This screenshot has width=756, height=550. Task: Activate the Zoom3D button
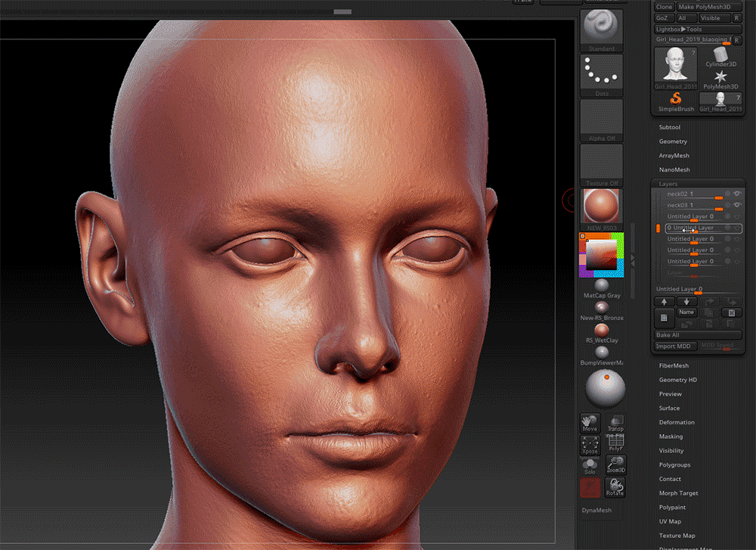pyautogui.click(x=615, y=465)
